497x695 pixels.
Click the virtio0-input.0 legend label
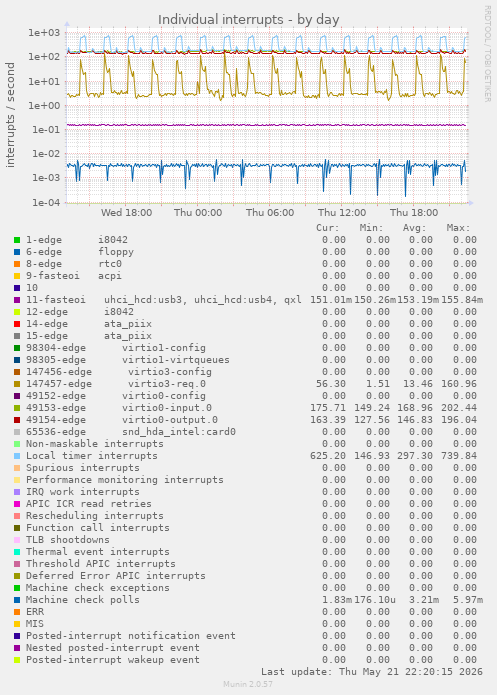(167, 408)
